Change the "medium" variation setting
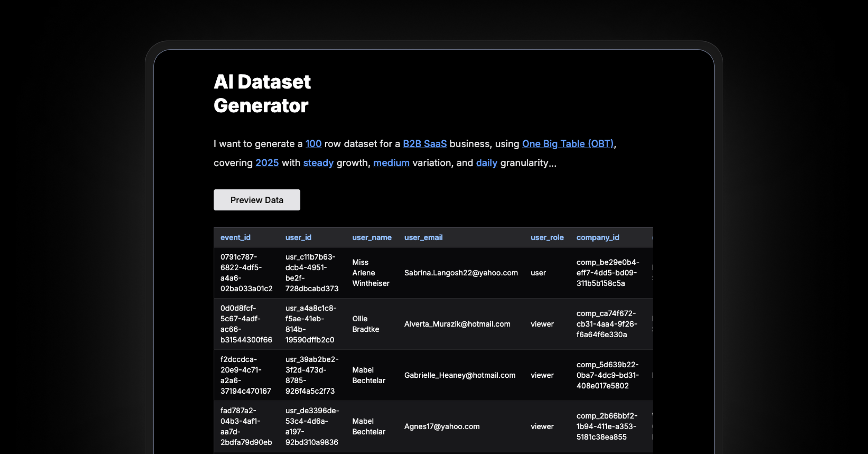The image size is (868, 454). 391,163
